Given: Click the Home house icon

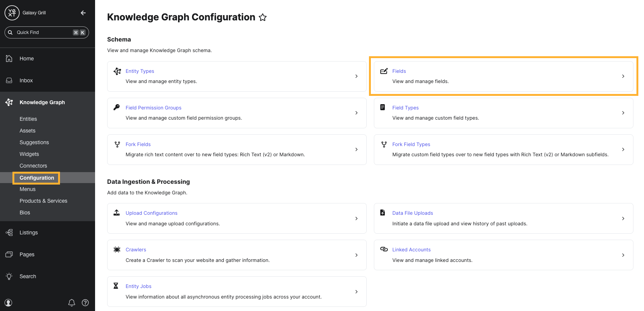Looking at the screenshot, I should click(x=9, y=59).
